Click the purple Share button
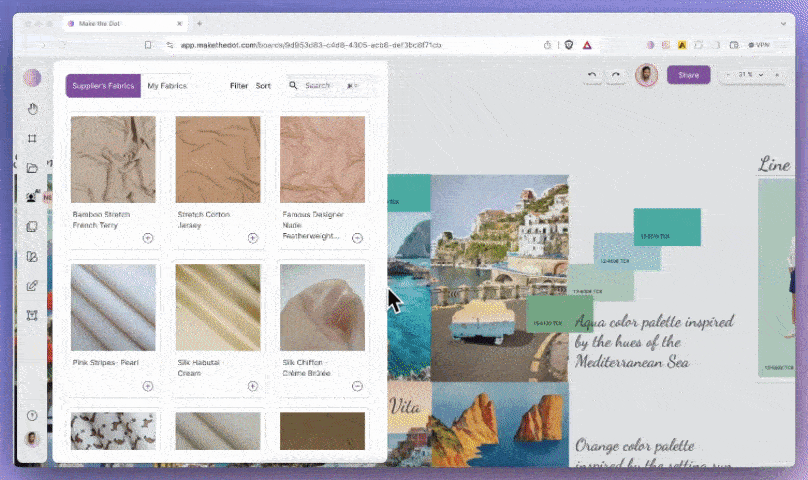 (x=688, y=75)
